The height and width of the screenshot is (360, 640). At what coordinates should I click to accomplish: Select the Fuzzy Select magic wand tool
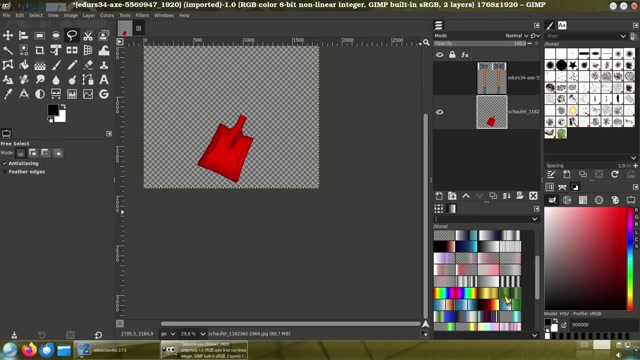pos(8,50)
